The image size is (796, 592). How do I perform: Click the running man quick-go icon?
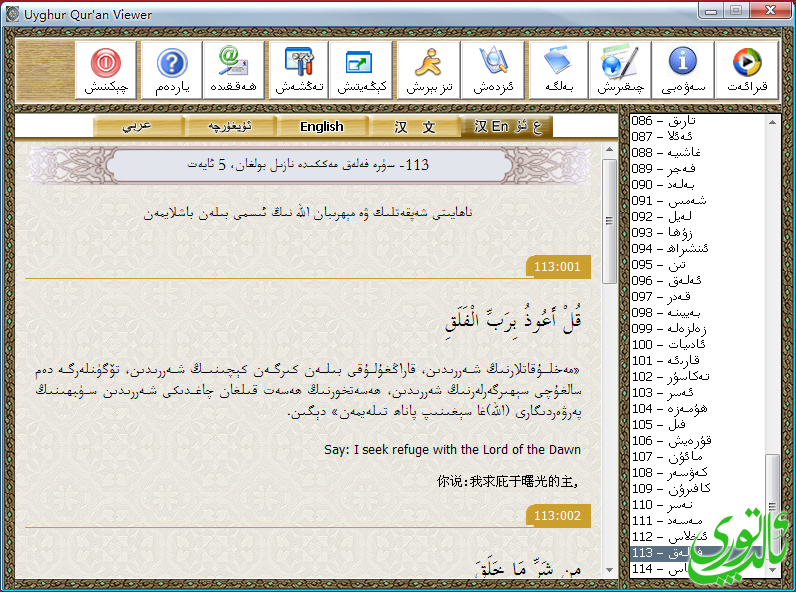429,70
